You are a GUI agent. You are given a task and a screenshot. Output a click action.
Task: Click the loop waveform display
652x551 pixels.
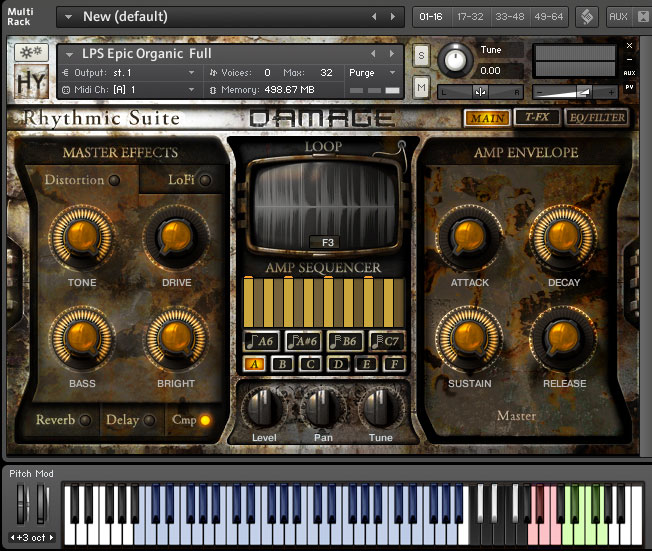pyautogui.click(x=325, y=205)
